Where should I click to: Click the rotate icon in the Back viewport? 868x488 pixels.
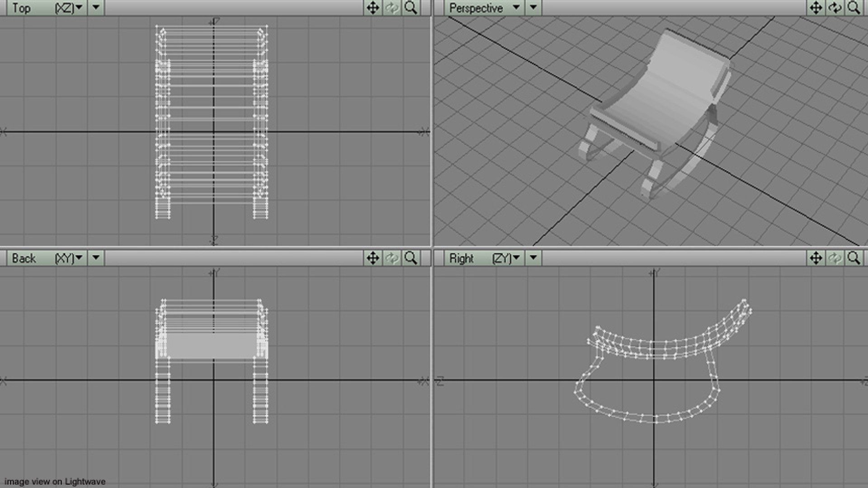pos(392,258)
